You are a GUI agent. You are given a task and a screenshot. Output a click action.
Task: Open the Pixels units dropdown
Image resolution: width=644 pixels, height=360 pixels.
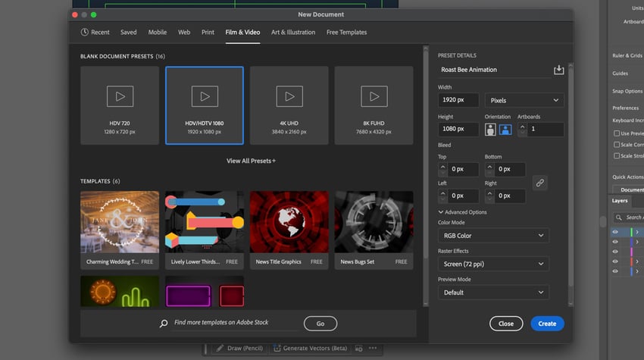click(x=524, y=100)
